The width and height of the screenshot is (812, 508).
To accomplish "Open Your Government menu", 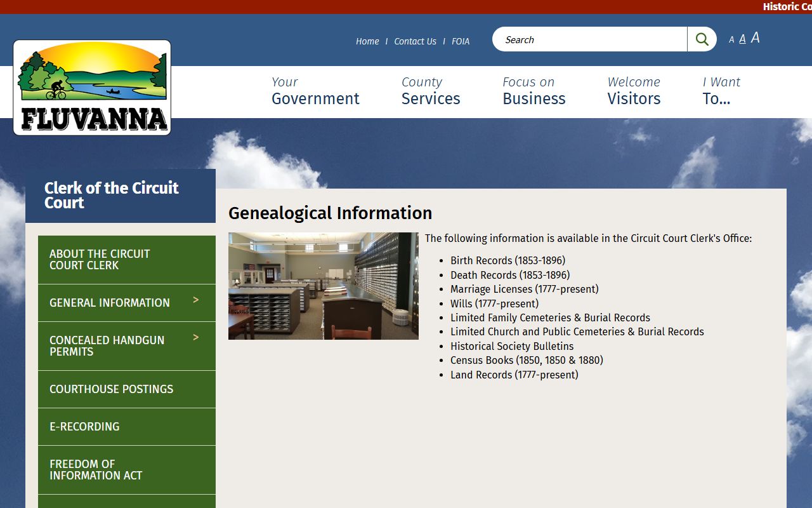I will 315,91.
